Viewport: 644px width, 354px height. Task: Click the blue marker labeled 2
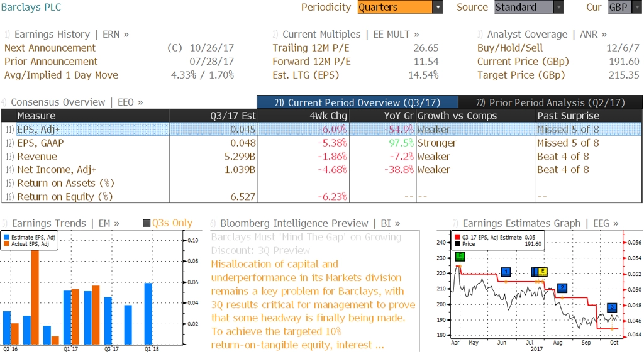[562, 288]
